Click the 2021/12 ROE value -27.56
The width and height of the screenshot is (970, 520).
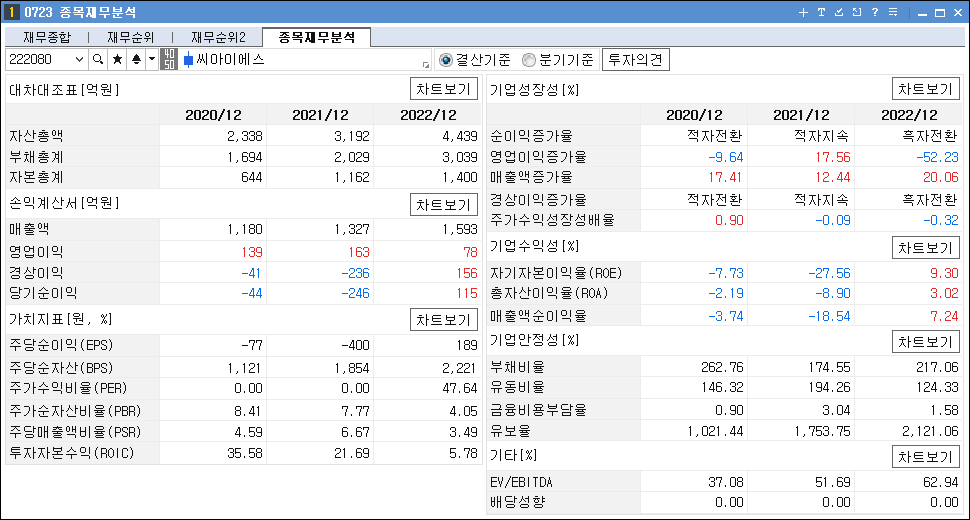tap(829, 273)
